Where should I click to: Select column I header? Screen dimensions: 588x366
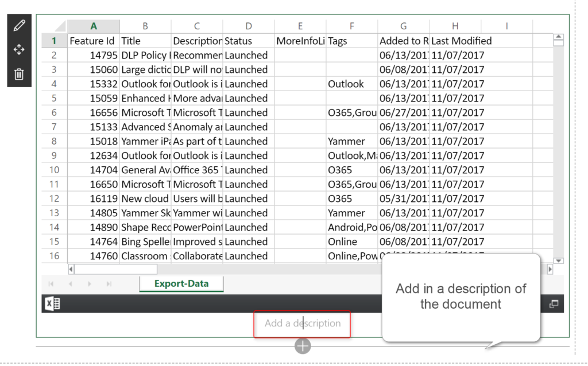(507, 26)
